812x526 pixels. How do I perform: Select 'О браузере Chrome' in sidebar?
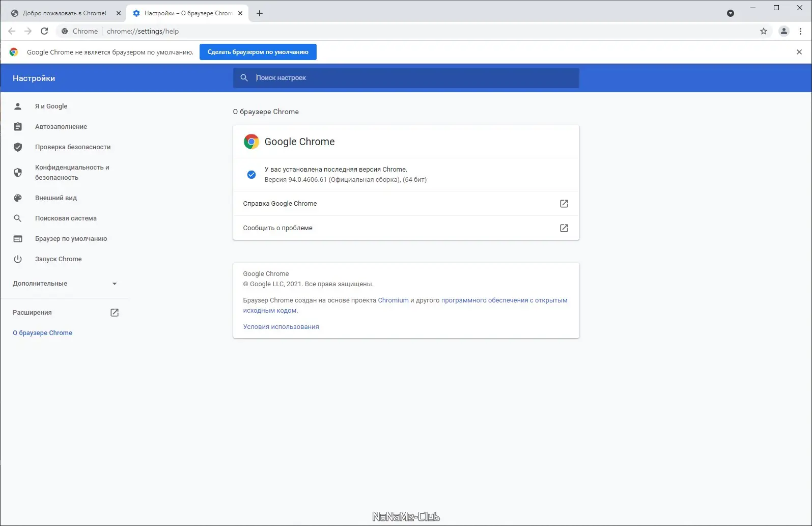click(x=42, y=333)
